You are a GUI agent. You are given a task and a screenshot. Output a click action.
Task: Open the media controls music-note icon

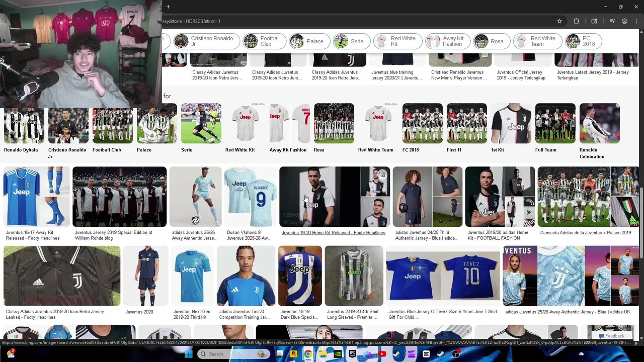point(612,21)
